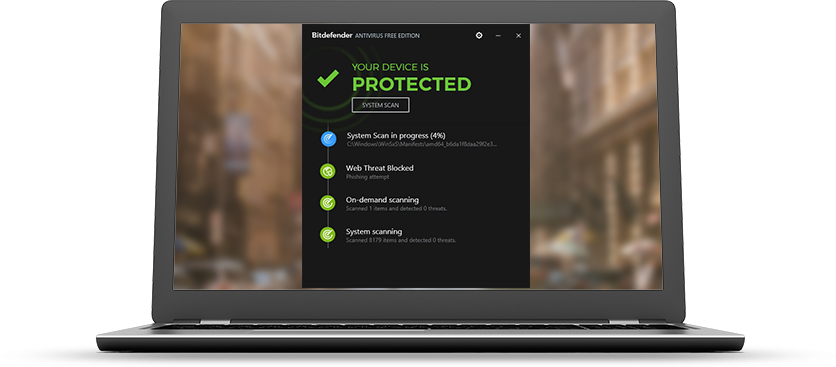Click the green protected checkmark icon
This screenshot has height=367, width=836.
328,78
